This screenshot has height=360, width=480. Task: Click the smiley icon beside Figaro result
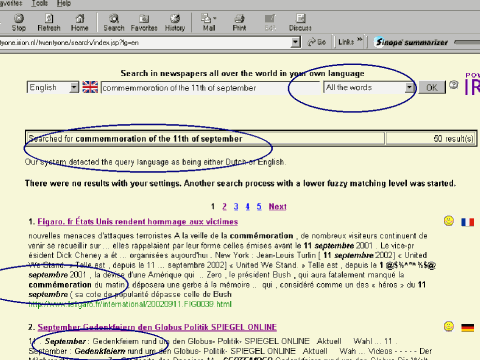[x=449, y=221]
